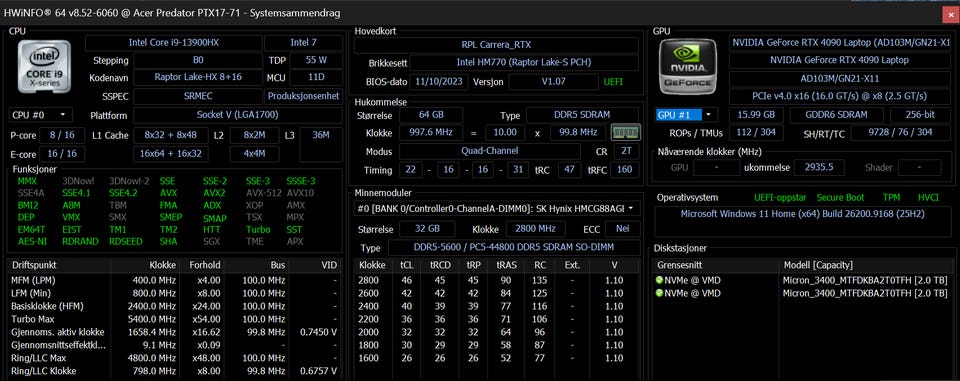Click the GPU memory 15.99 GB field
The height and width of the screenshot is (381, 960).
pos(757,115)
